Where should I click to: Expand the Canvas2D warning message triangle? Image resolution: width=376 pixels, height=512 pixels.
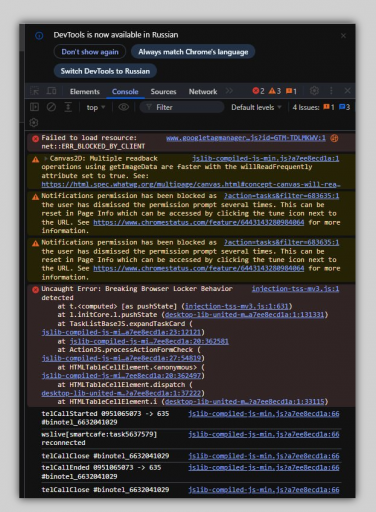(x=46, y=158)
